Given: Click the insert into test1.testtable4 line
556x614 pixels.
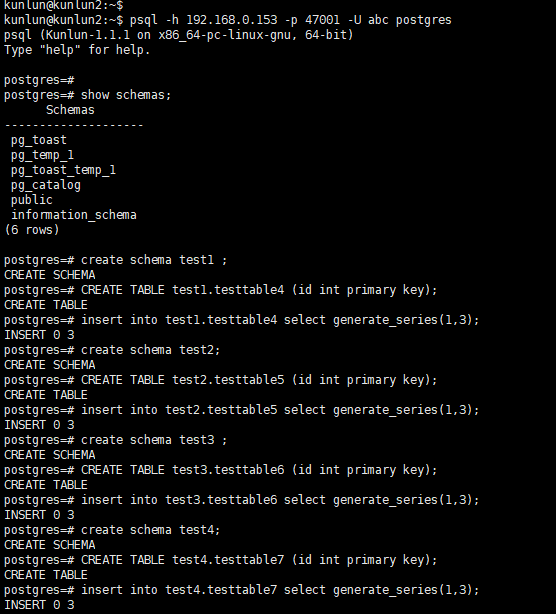Looking at the screenshot, I should 242,320.
